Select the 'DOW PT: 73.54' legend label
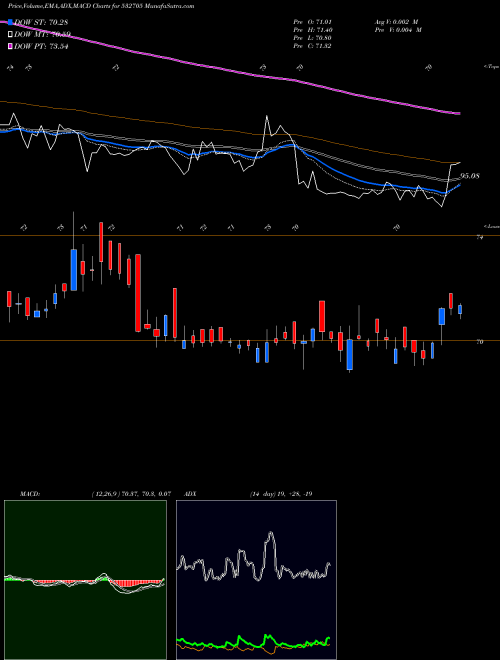The width and height of the screenshot is (500, 660). pyautogui.click(x=41, y=46)
